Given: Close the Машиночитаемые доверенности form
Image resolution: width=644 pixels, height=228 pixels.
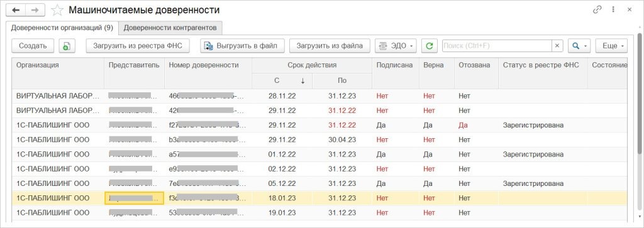Looking at the screenshot, I should (630, 10).
